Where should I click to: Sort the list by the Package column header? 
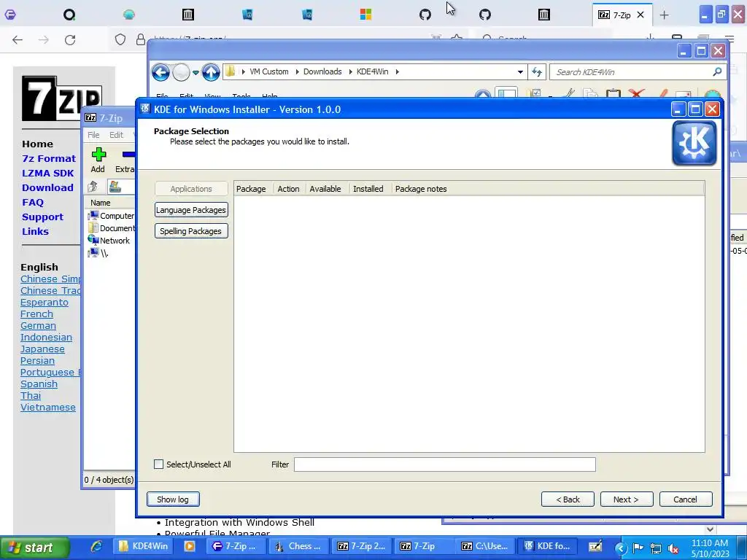(253, 189)
